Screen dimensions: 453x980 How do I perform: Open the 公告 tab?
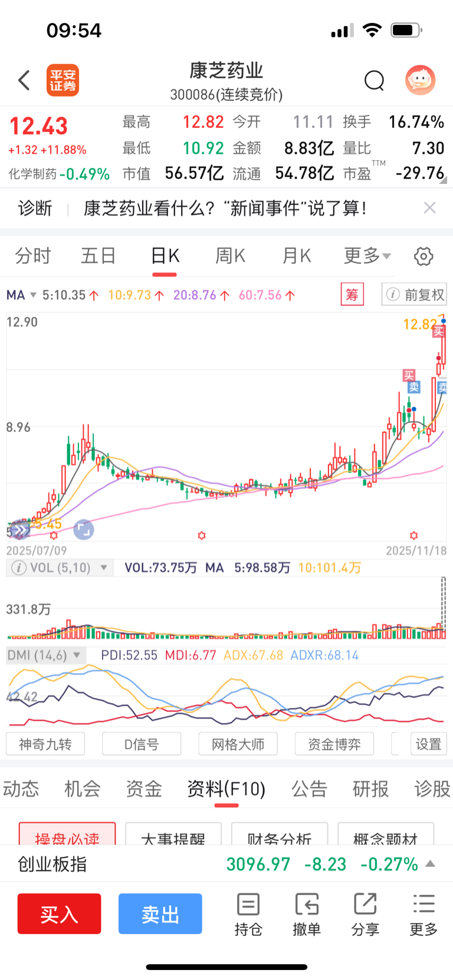point(309,788)
